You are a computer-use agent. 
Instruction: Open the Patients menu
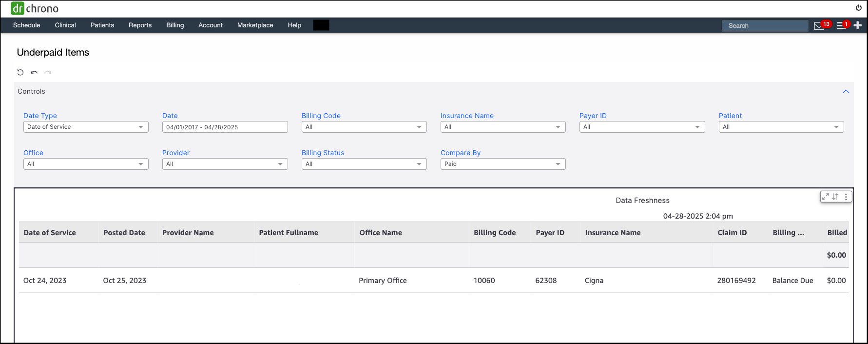pos(102,25)
